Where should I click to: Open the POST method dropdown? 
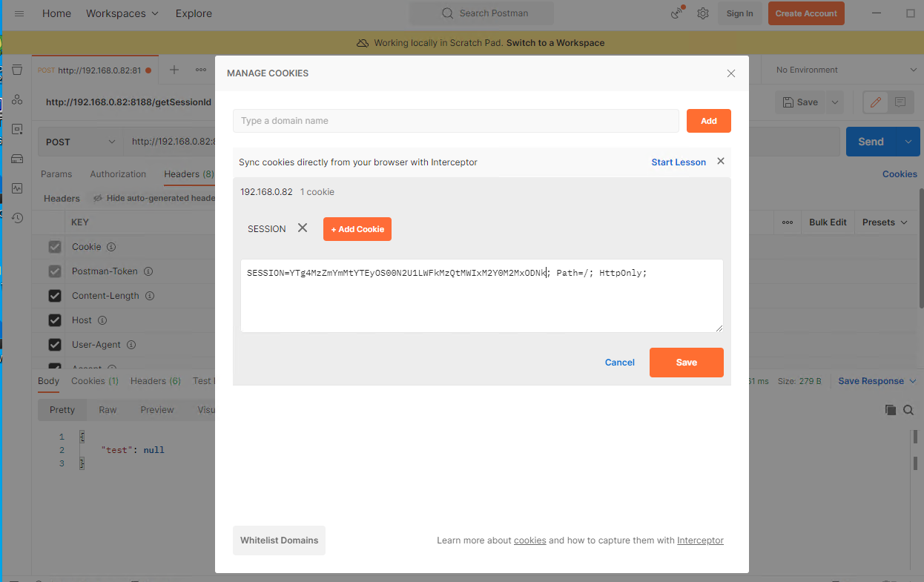tap(81, 142)
